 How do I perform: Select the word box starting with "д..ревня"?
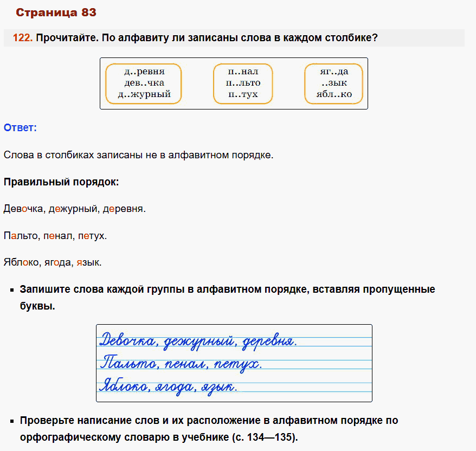[x=144, y=83]
